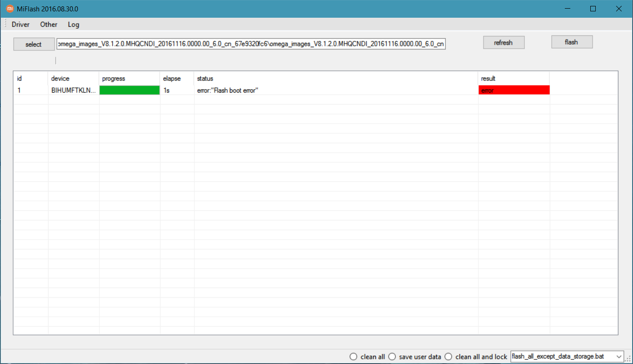The width and height of the screenshot is (633, 364).
Task: Click the green progress bar for device 1
Action: tap(130, 90)
